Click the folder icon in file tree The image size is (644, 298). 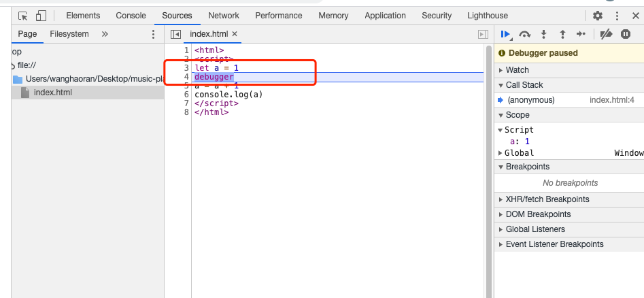[18, 79]
